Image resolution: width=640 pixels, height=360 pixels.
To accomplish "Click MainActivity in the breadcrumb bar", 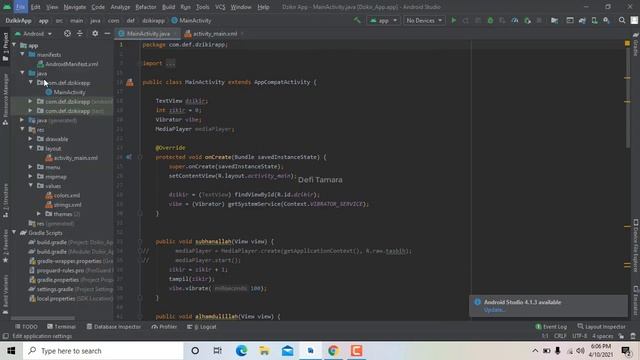I will point(191,20).
